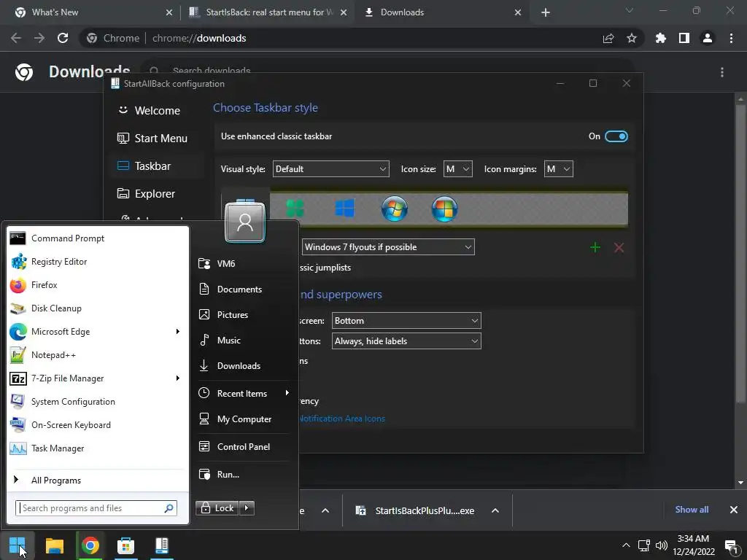Open Microsoft Store from the taskbar

tap(125, 545)
